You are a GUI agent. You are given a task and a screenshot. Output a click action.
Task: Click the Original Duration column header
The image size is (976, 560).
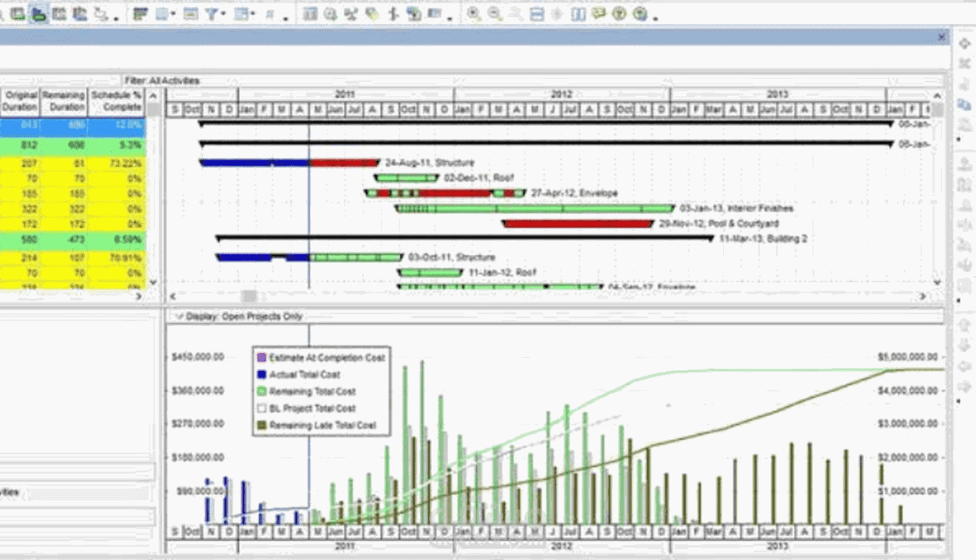coord(20,101)
